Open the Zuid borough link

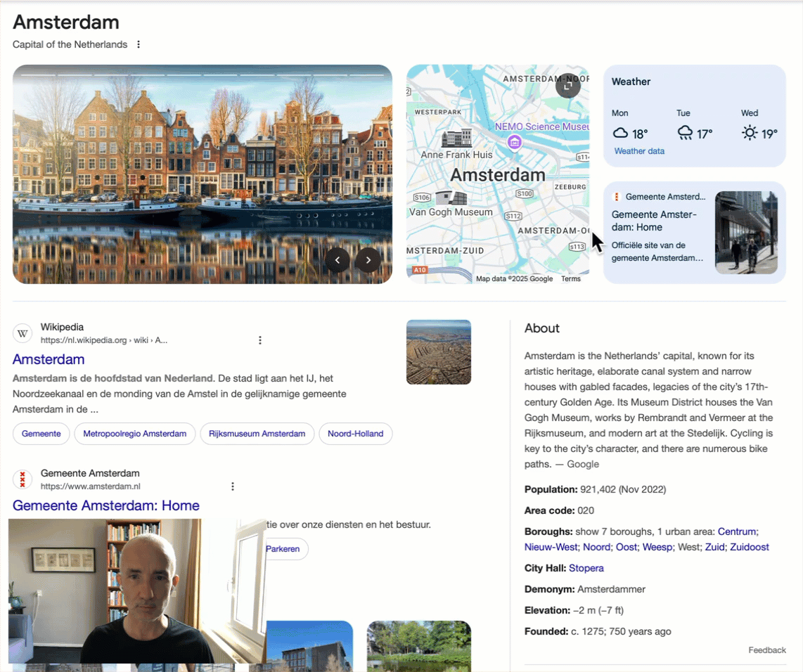(x=714, y=547)
